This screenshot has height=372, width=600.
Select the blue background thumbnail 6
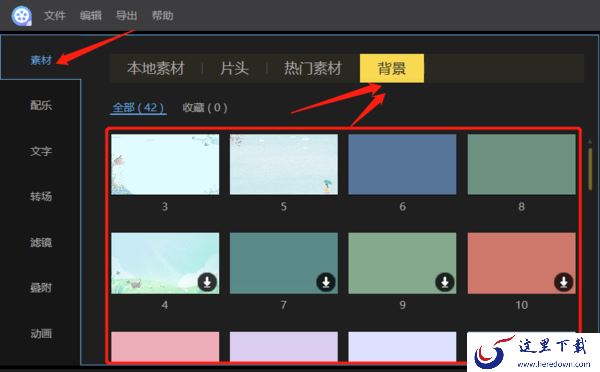click(402, 164)
